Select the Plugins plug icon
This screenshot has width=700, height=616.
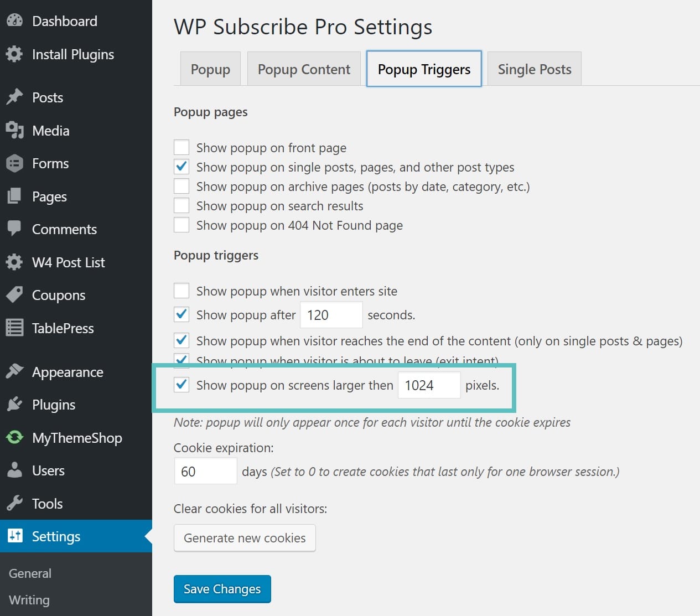click(x=15, y=405)
